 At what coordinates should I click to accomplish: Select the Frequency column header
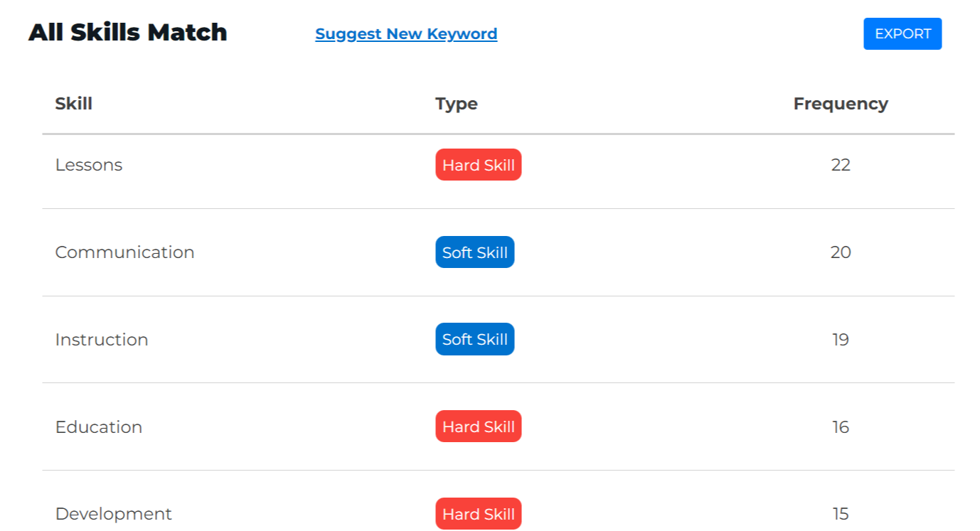pos(841,104)
